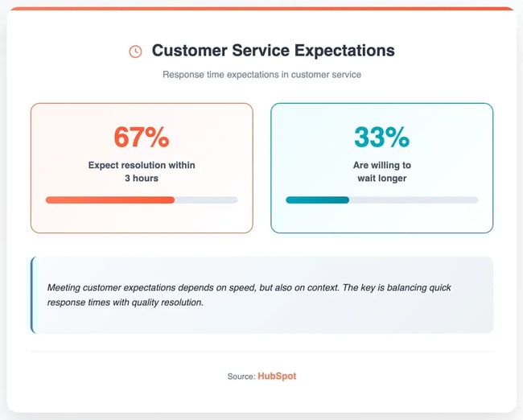Click the divider line above the source

point(261,351)
